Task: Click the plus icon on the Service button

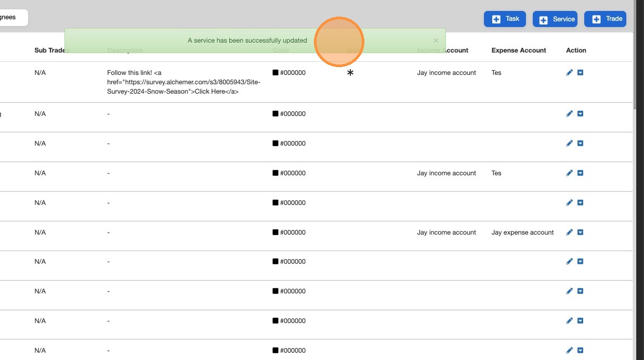Action: click(x=544, y=20)
